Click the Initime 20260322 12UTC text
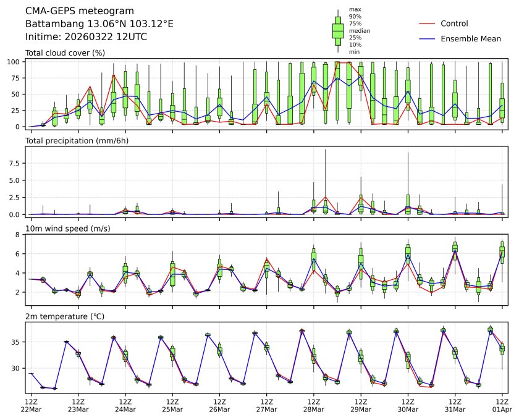 86,36
